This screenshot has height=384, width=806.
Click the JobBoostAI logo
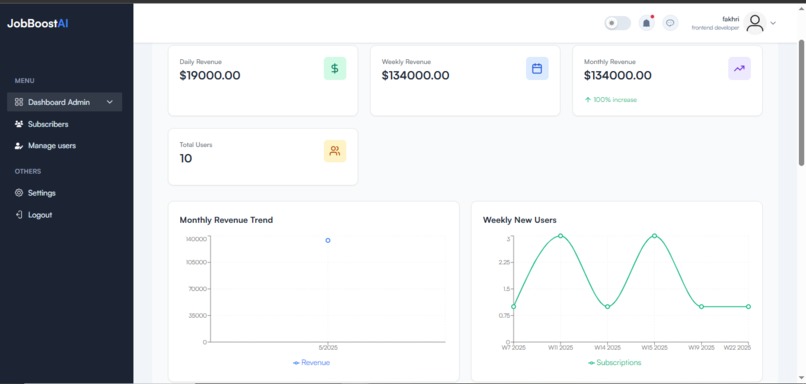[38, 24]
